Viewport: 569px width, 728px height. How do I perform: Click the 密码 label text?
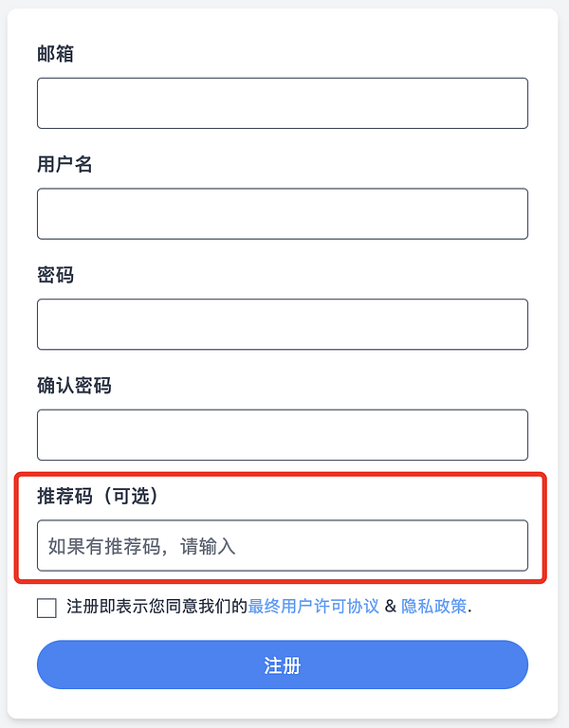(x=55, y=276)
